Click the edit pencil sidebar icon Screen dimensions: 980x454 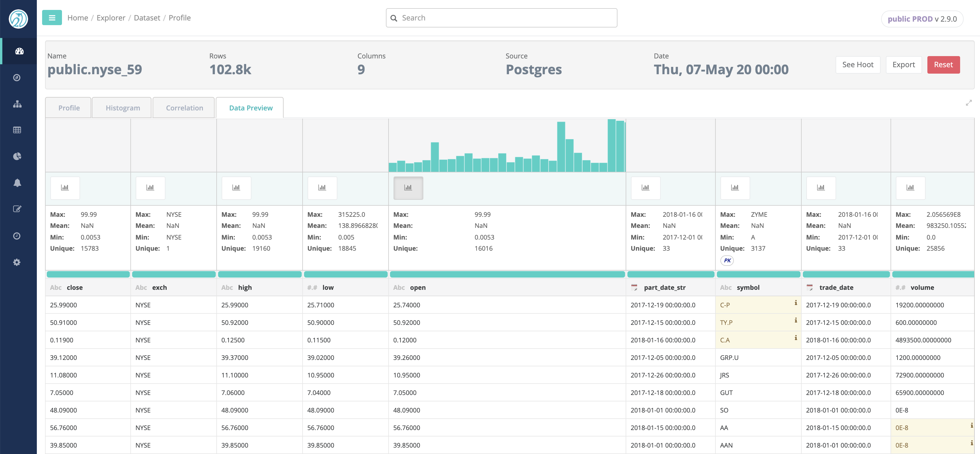click(17, 209)
